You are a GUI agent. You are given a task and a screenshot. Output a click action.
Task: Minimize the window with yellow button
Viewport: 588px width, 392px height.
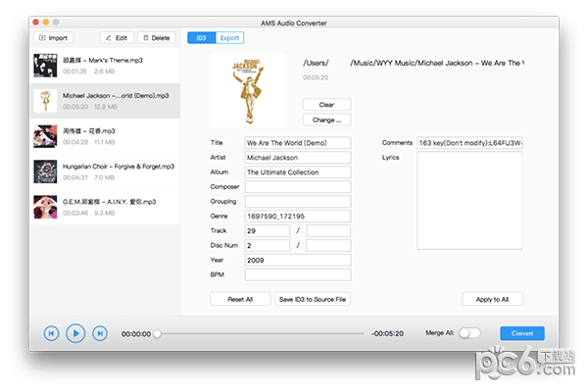(46, 23)
